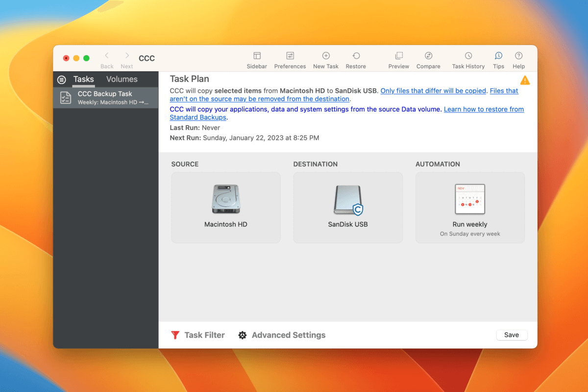Viewport: 588px width, 392px height.
Task: Switch to the Tasks tab
Action: pos(83,79)
